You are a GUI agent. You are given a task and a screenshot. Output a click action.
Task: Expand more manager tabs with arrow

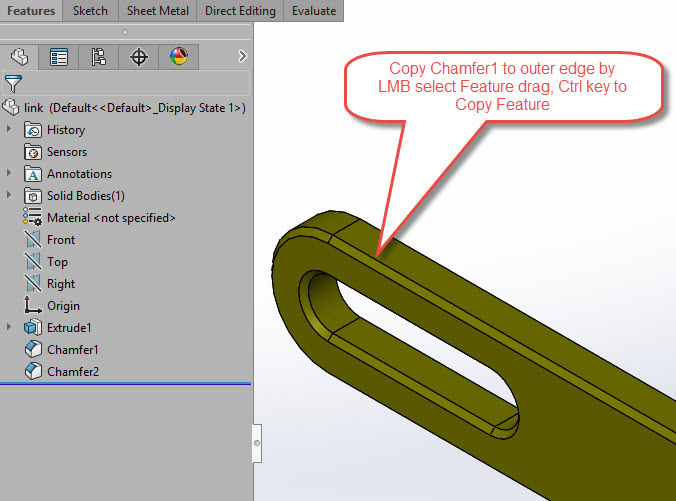(243, 56)
